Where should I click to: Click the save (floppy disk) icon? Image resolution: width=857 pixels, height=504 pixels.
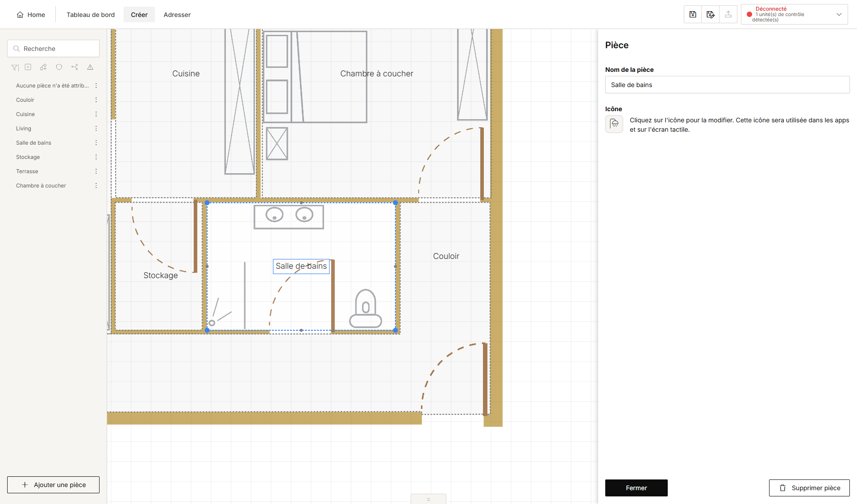click(693, 14)
